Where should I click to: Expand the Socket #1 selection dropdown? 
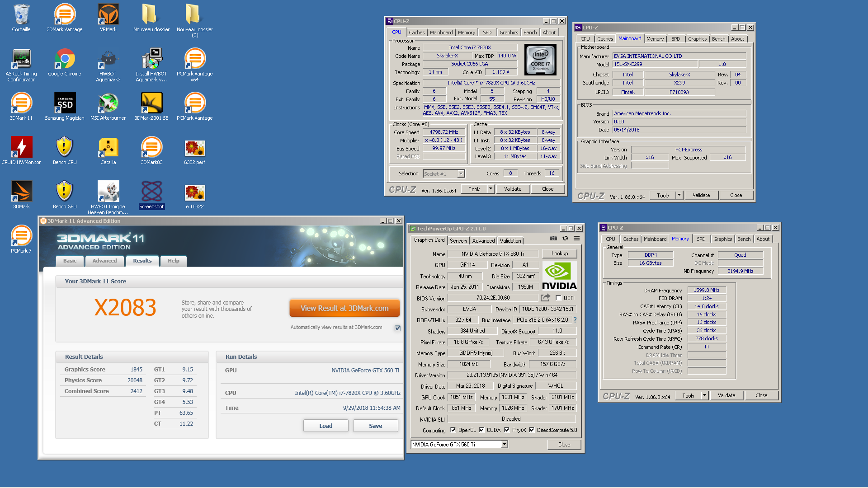tap(461, 174)
